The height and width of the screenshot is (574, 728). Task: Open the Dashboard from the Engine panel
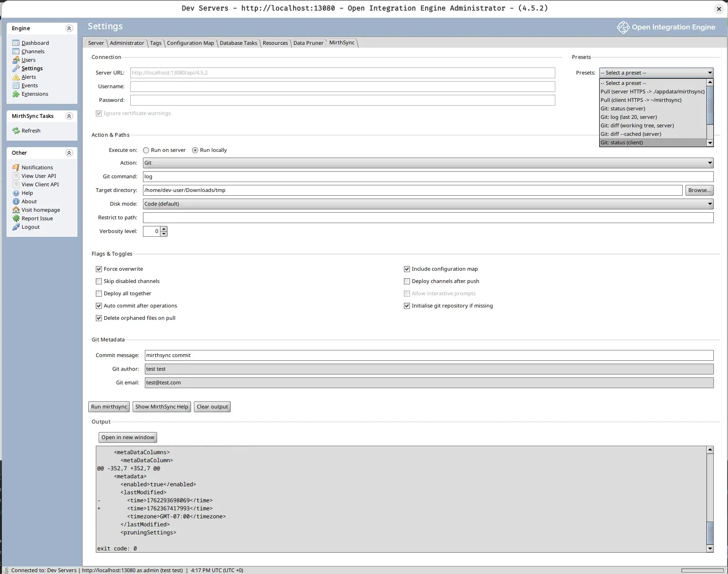point(34,42)
